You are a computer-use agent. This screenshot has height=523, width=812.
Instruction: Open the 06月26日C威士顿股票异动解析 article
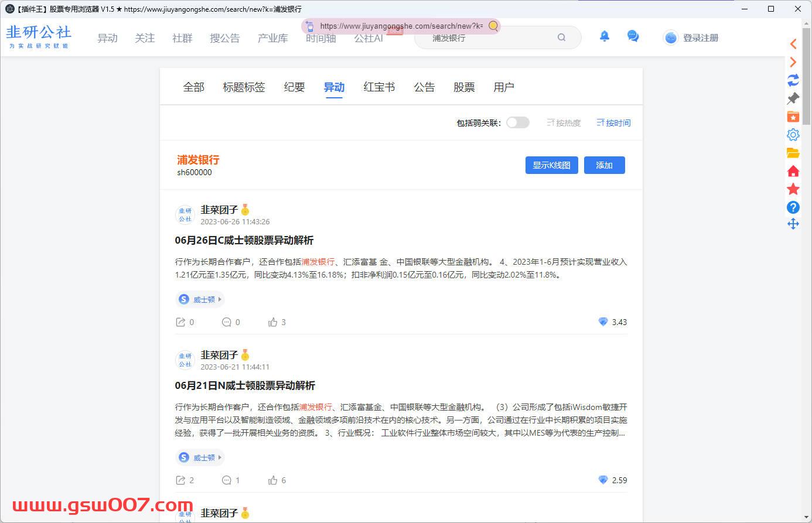point(244,240)
